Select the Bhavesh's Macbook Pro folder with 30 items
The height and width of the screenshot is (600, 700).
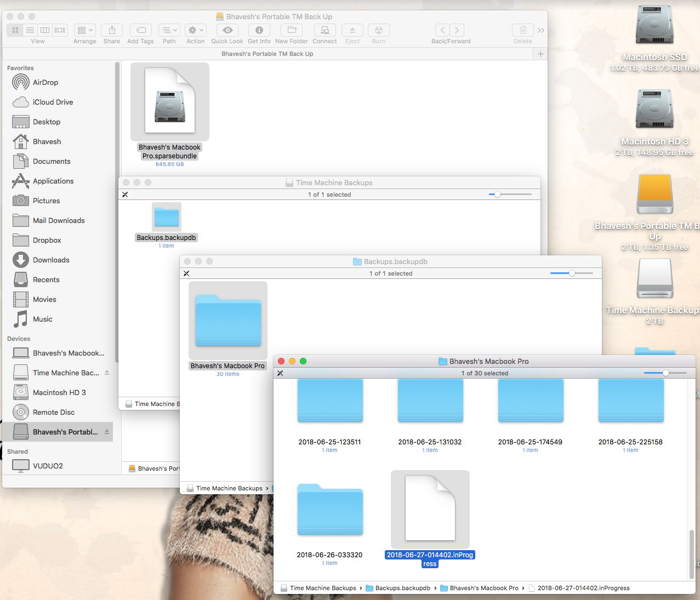tap(228, 321)
